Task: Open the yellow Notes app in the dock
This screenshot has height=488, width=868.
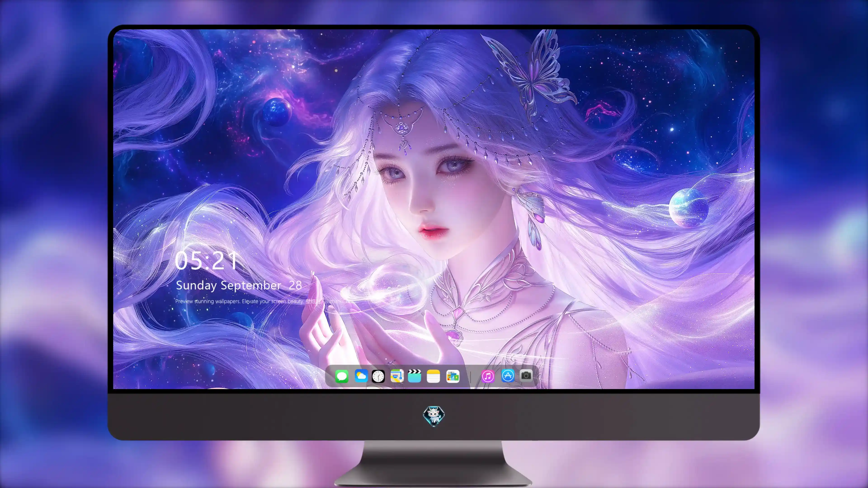Action: click(433, 376)
